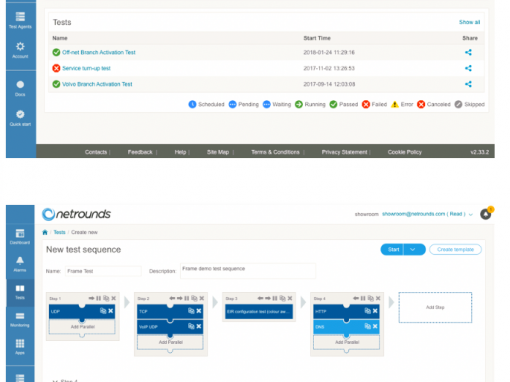Image resolution: width=510 pixels, height=382 pixels.
Task: Open Monitoring in the sidebar
Action: (x=20, y=319)
